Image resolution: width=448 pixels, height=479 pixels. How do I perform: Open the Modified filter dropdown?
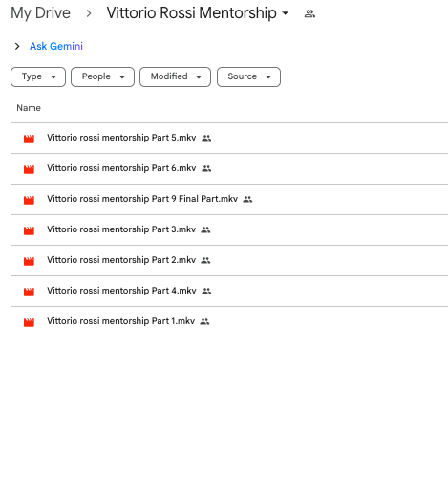click(175, 76)
